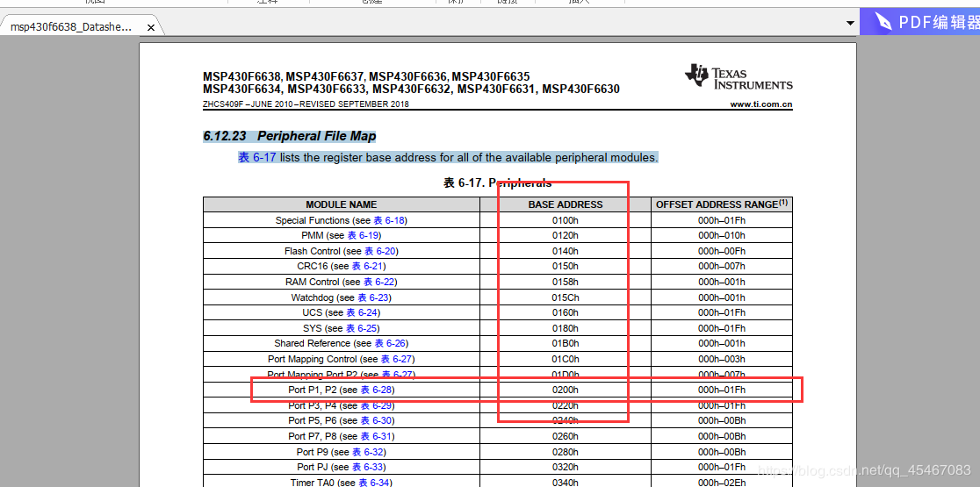980x487 pixels.
Task: Select base address 0340h cell
Action: click(566, 482)
